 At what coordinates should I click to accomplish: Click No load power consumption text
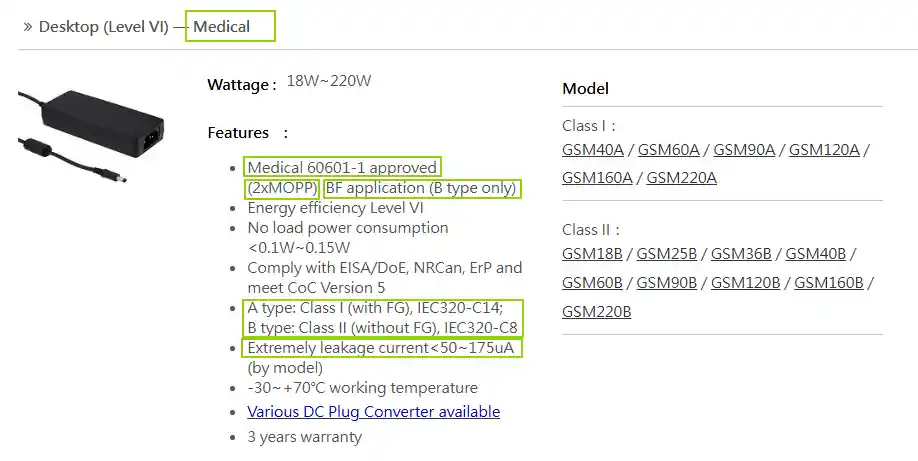click(348, 228)
